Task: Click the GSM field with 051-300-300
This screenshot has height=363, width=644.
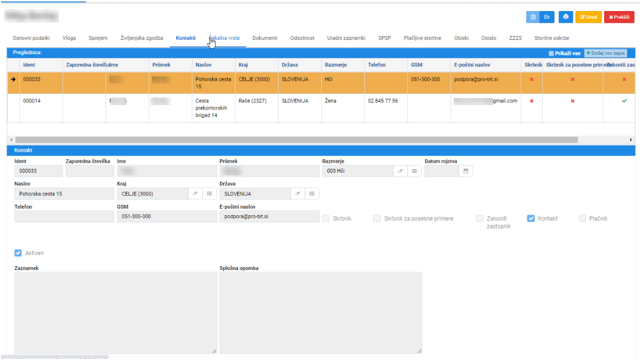Action: tap(167, 216)
